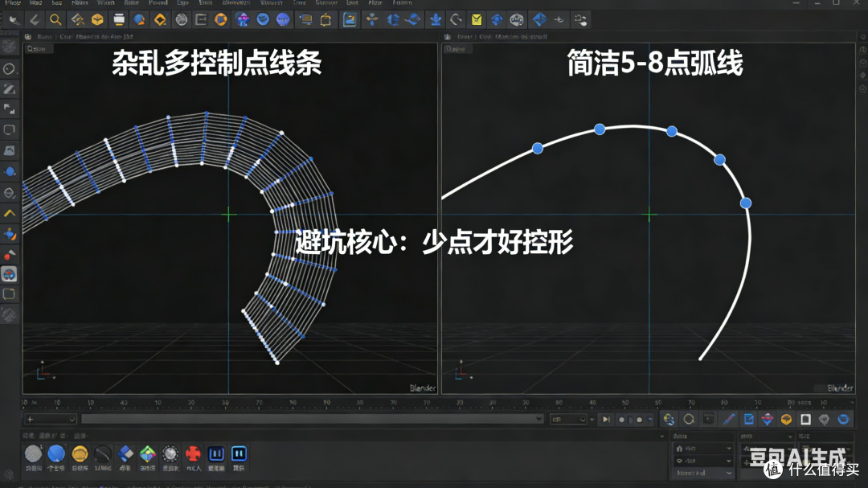Click the long timeline scrub bar

tap(313, 420)
